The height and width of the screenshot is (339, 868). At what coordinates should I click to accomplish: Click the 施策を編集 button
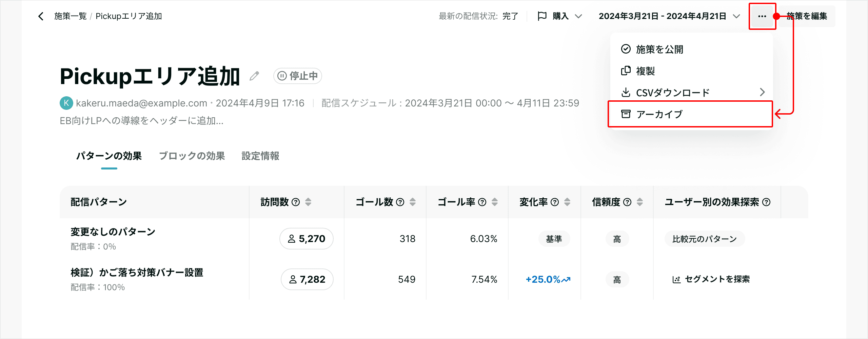[807, 16]
